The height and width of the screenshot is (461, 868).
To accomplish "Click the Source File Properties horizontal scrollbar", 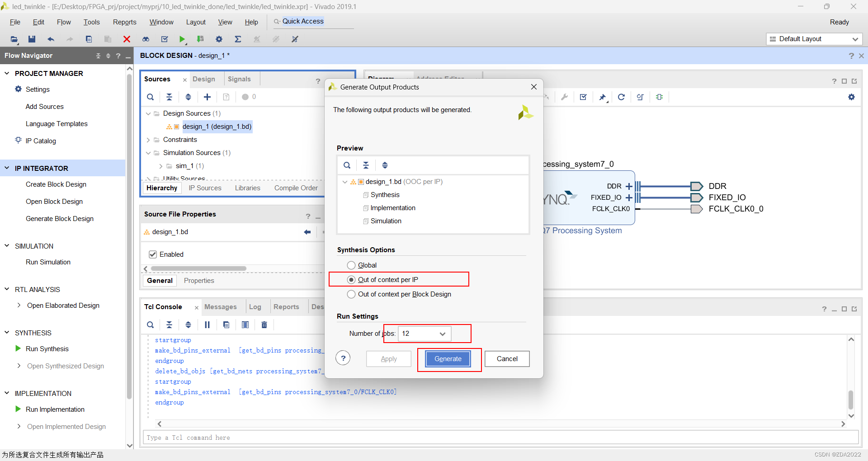I will click(x=199, y=268).
